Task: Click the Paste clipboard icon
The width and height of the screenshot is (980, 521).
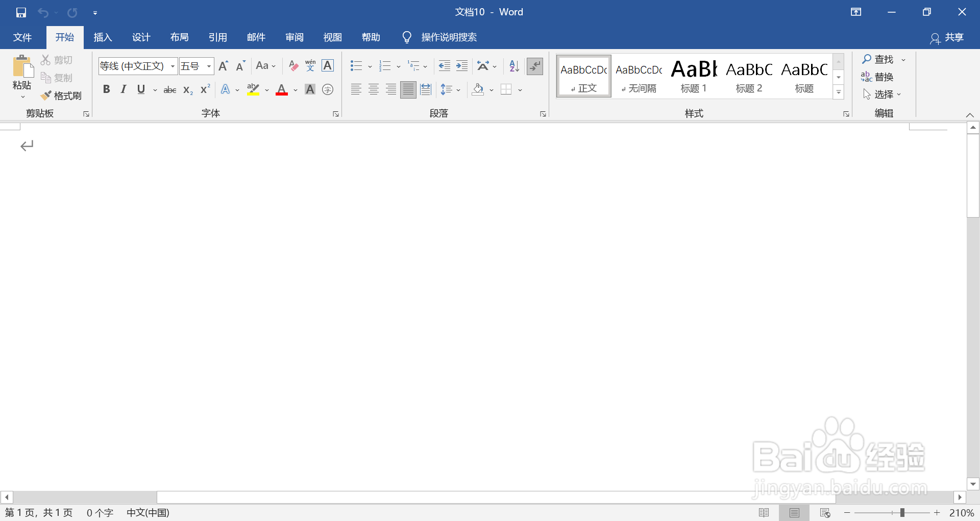Action: click(22, 66)
